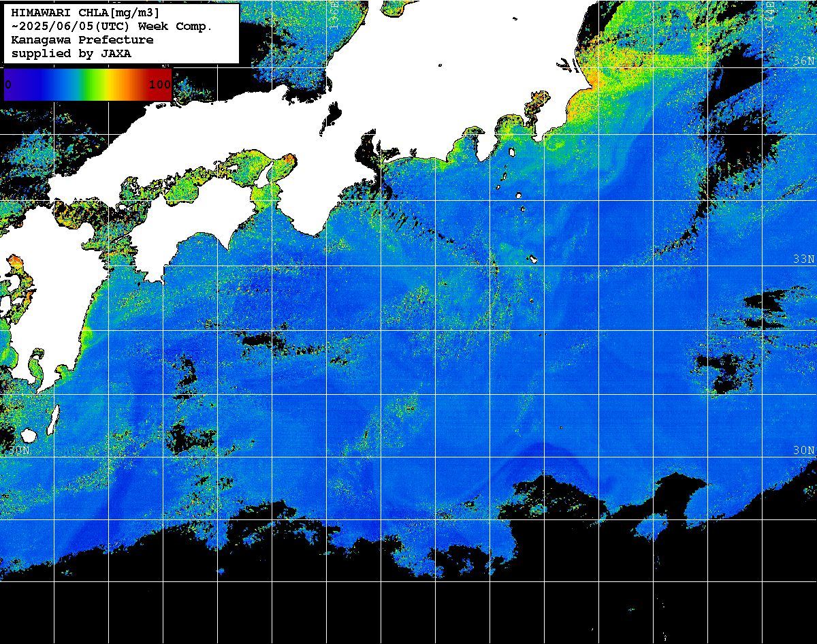817x644 pixels.
Task: Click the "0" minimum value on the color scale
Action: tap(8, 84)
